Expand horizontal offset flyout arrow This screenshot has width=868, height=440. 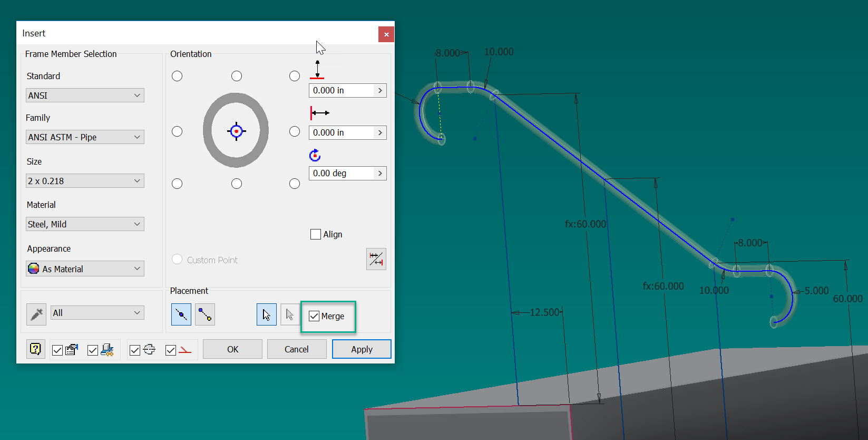pos(380,132)
